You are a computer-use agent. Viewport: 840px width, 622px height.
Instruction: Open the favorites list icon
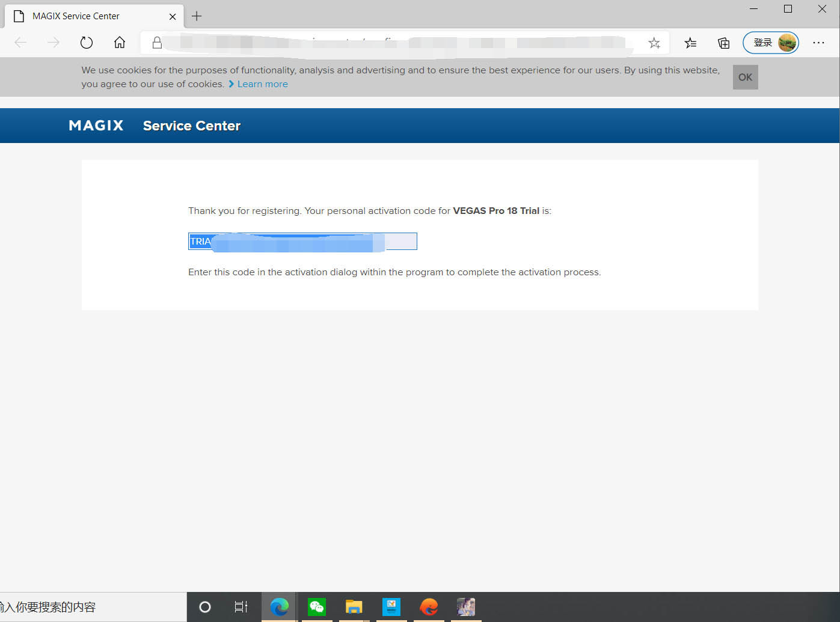(x=691, y=43)
